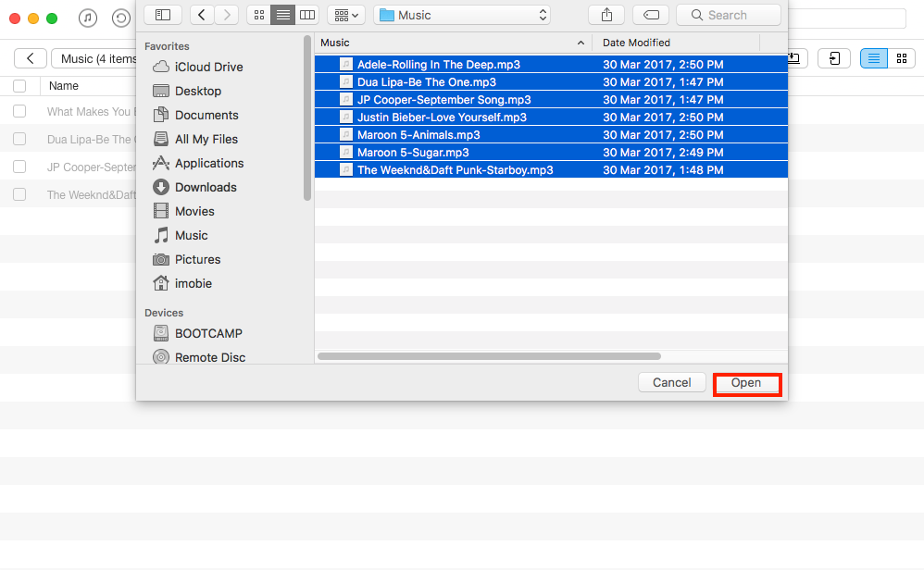Click the Search field in dialog

(729, 15)
